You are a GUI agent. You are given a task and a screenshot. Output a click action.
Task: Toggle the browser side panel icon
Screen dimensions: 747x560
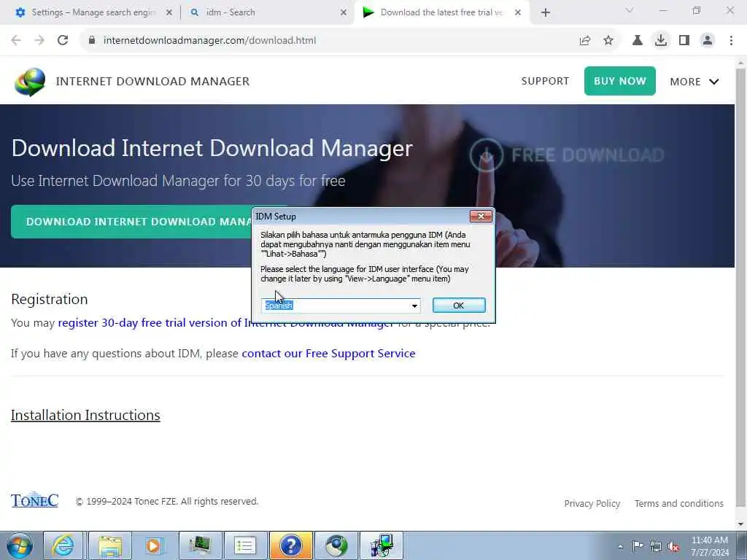tap(684, 41)
